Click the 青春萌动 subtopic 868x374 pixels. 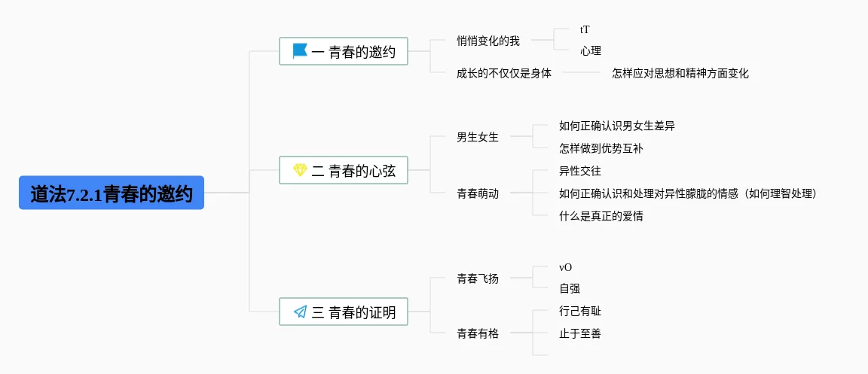coord(478,193)
